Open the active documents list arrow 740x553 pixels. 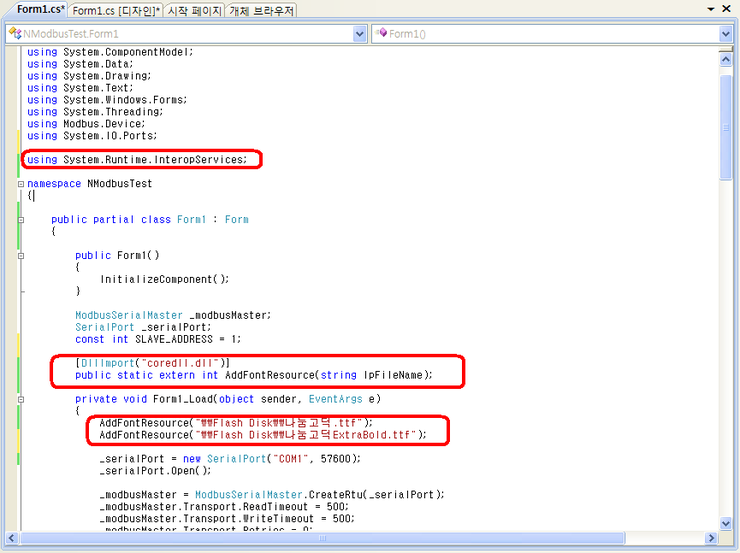[711, 10]
